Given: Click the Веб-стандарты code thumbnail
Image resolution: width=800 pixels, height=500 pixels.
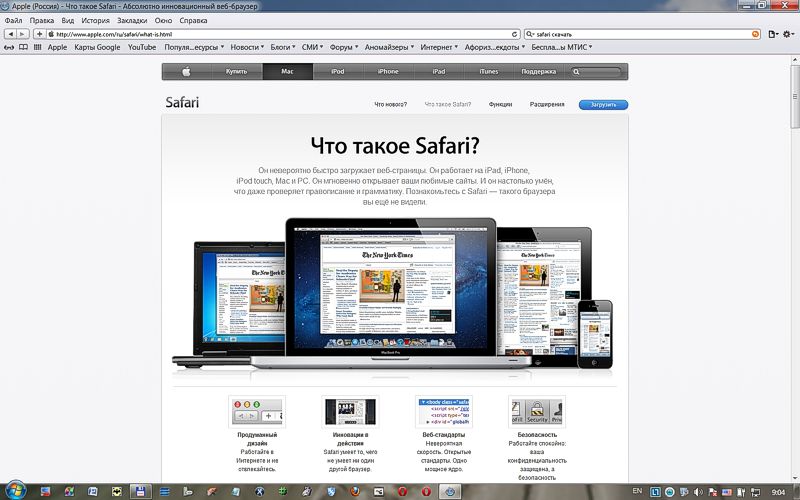Looking at the screenshot, I should point(443,411).
